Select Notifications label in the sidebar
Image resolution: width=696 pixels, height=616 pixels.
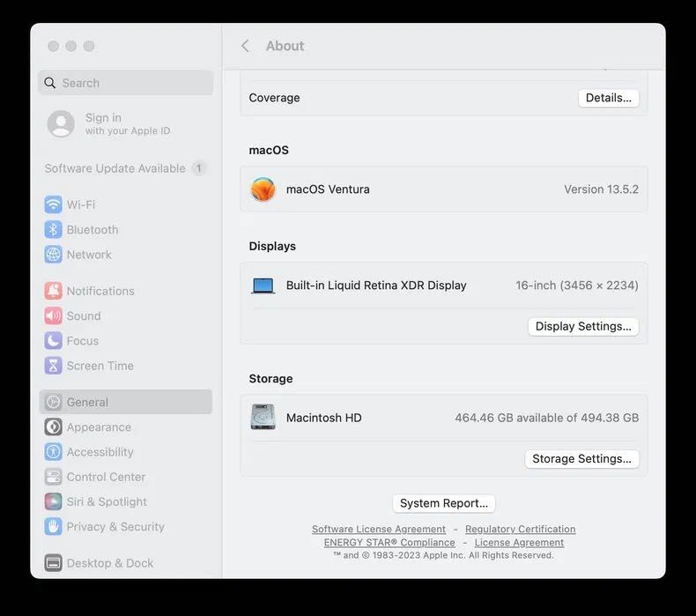(x=100, y=291)
